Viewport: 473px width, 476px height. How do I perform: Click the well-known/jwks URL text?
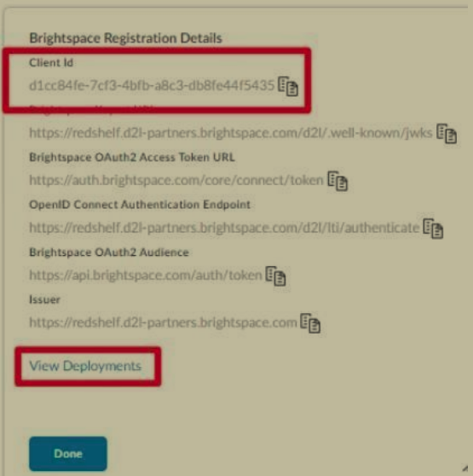pos(231,133)
